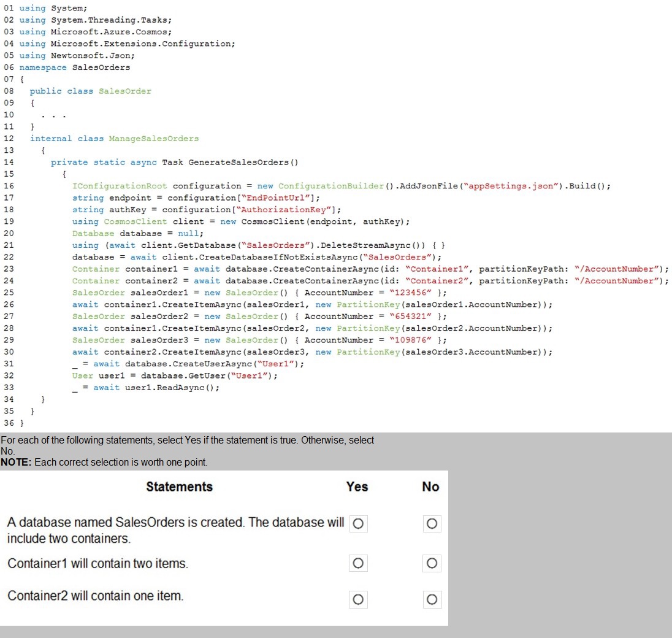This screenshot has height=638, width=672.
Task: Choose Yes for Container1 will contain two items
Action: (x=359, y=563)
